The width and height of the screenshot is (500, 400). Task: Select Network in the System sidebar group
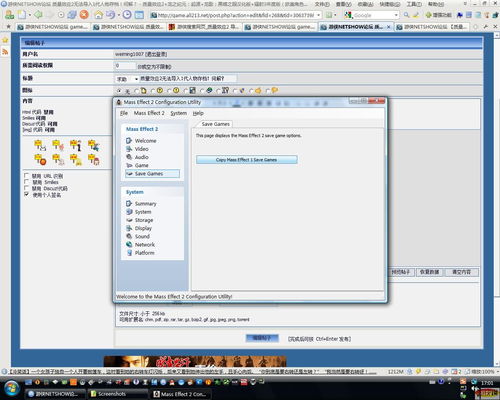(x=140, y=245)
